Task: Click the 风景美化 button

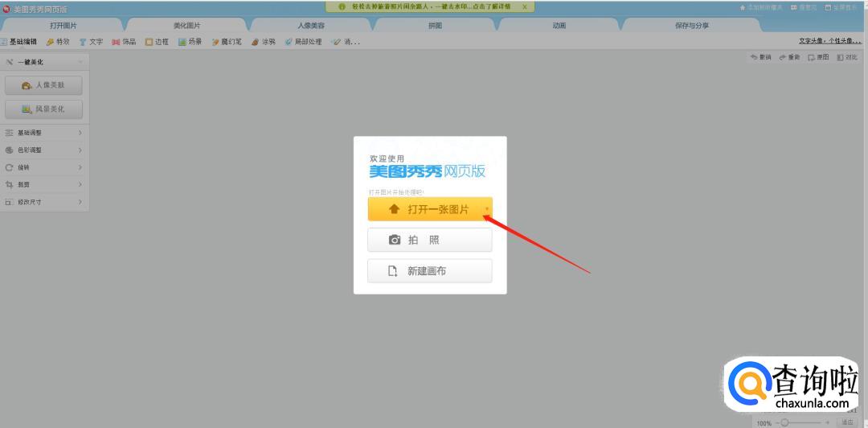Action: click(x=43, y=109)
